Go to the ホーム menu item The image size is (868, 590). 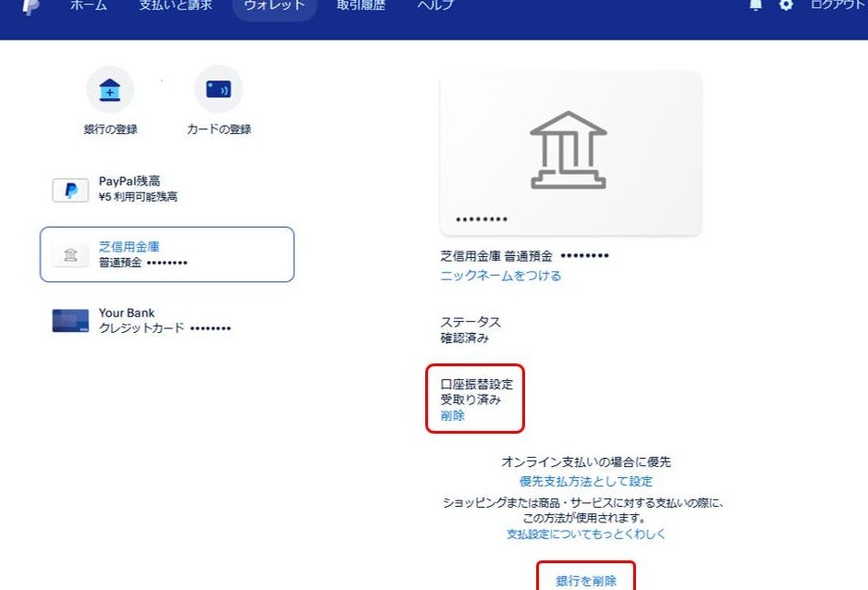click(89, 6)
